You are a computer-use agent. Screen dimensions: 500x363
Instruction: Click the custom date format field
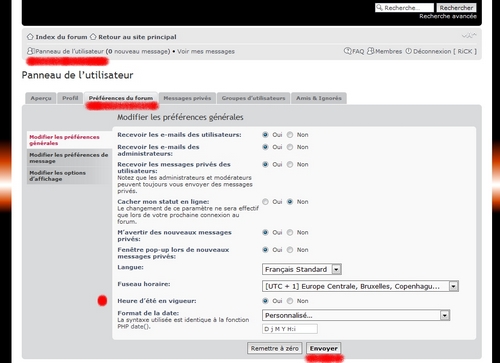pos(290,329)
